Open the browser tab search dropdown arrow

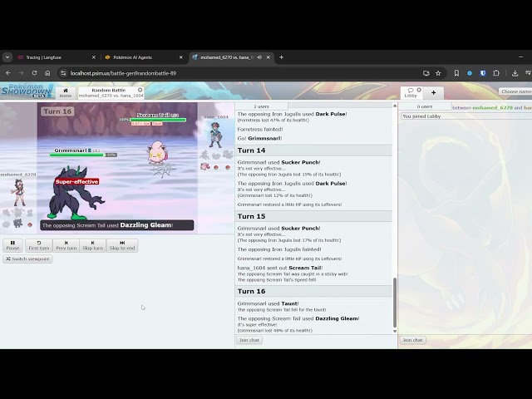tap(7, 57)
